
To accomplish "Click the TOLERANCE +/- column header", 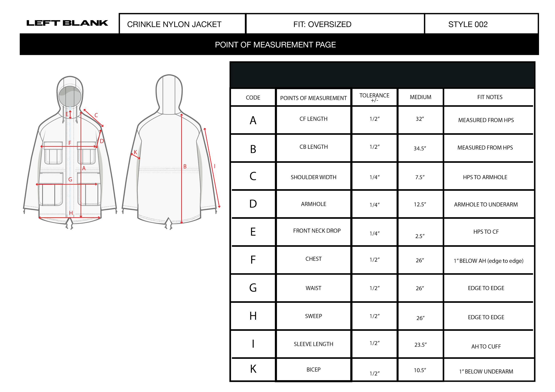I will 374,98.
